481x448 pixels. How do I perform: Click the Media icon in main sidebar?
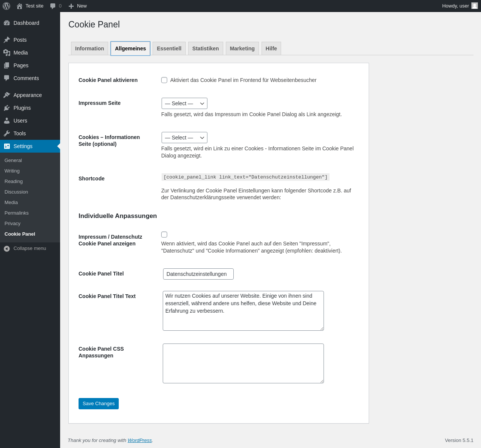[x=7, y=53]
